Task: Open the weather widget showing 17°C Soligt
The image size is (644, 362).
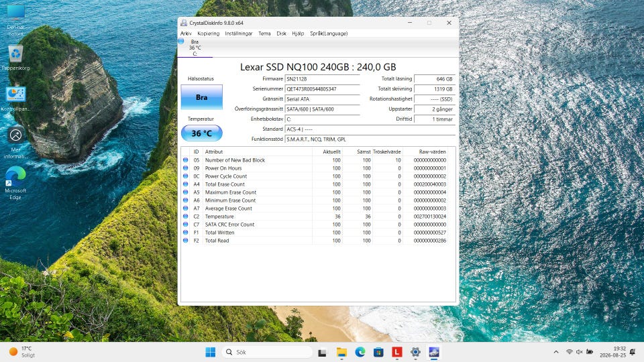Action: (23, 352)
